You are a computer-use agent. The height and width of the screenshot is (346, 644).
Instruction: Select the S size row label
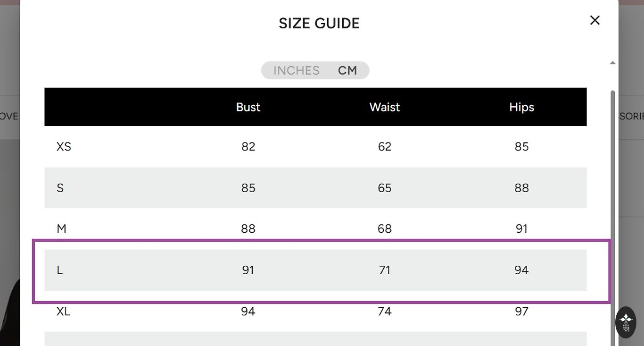click(60, 188)
